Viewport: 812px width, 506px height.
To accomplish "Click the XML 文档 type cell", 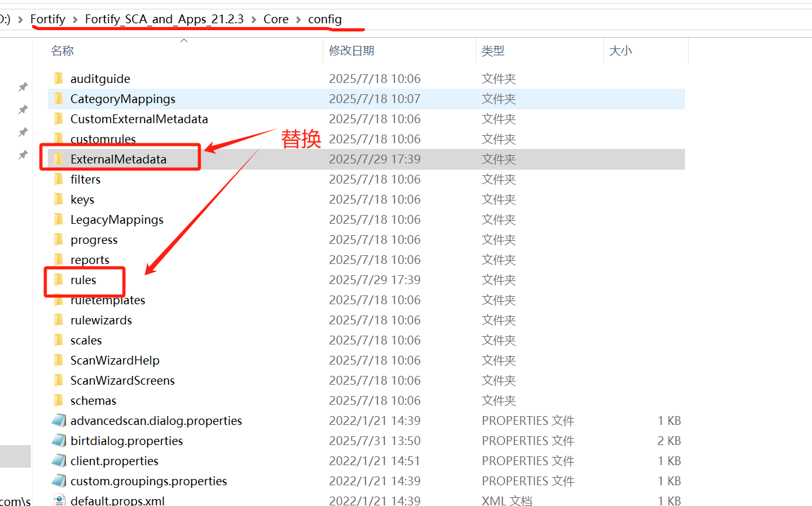I will (x=507, y=500).
